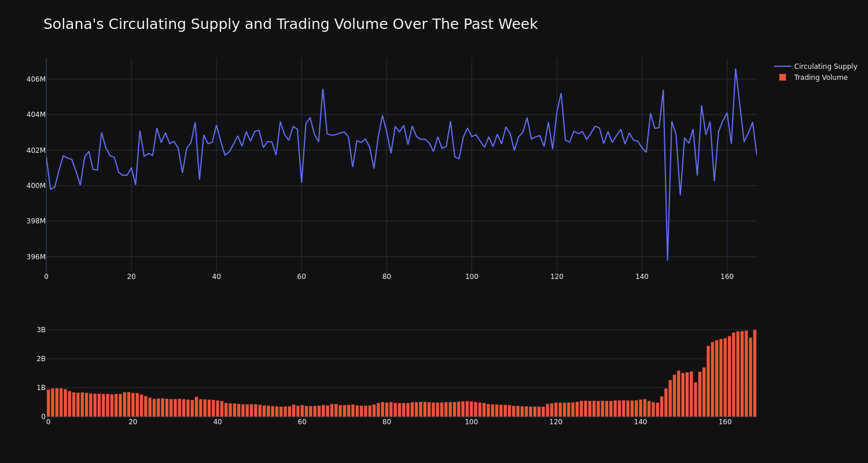Click x-axis label 160 under supply chart
868x463 pixels.
727,277
